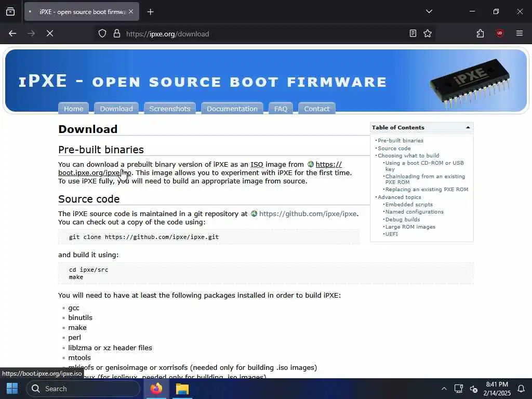
Task: Open notifications bell icon
Action: tap(521, 389)
